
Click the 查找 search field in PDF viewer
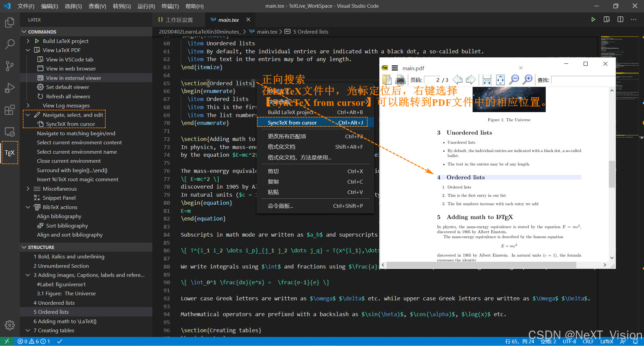click(x=583, y=80)
